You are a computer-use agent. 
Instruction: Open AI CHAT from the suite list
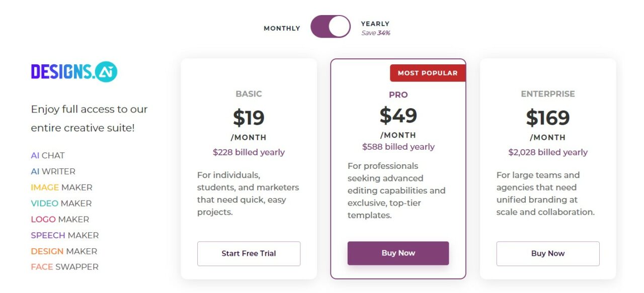pyautogui.click(x=48, y=155)
